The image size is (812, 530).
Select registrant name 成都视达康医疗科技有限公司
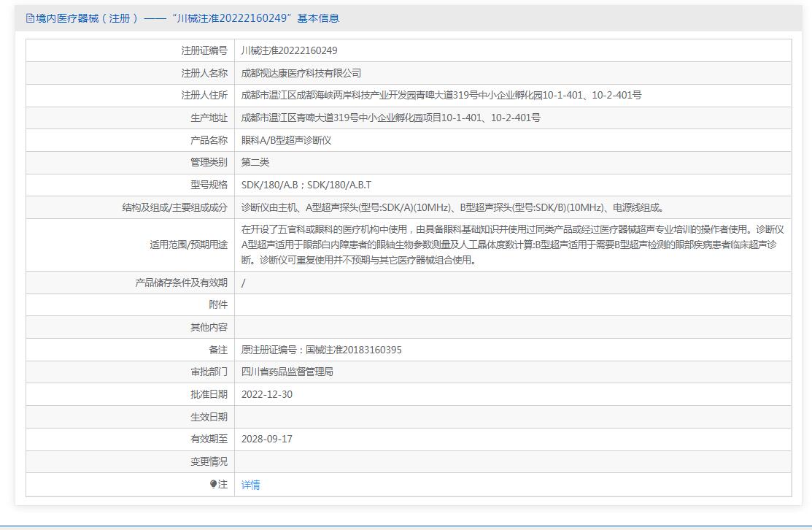(x=301, y=73)
